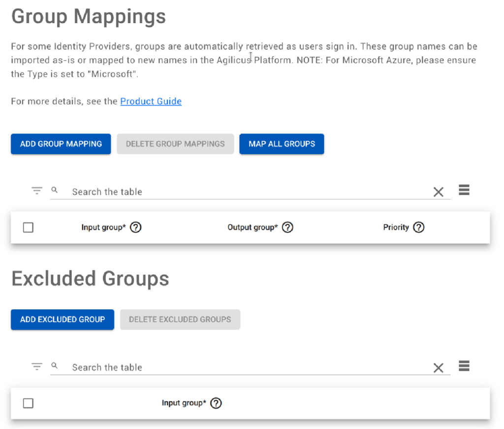Open filter icon in Group Mappings table
The width and height of the screenshot is (504, 429).
click(37, 191)
